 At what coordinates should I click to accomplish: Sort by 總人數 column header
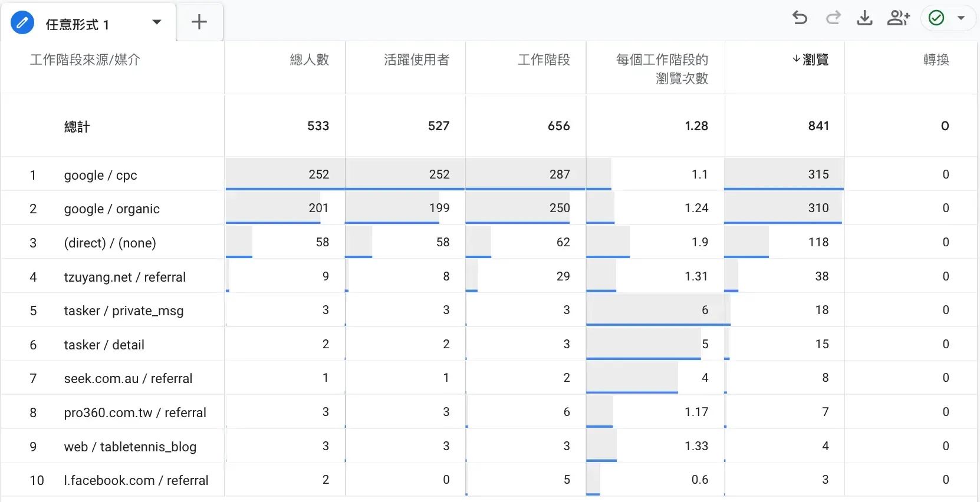point(309,60)
